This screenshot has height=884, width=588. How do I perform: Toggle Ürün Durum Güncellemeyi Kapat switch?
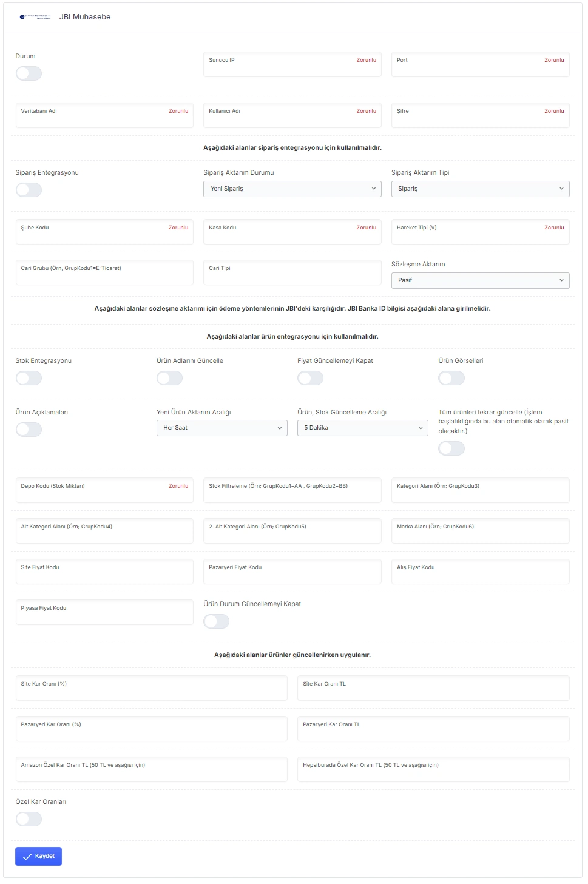click(x=217, y=621)
